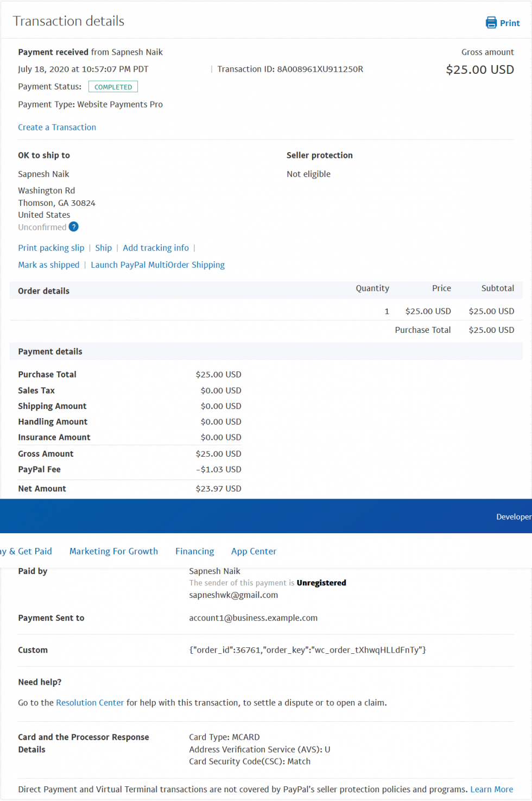This screenshot has width=532, height=801.
Task: Click the Ship link
Action: pos(103,248)
